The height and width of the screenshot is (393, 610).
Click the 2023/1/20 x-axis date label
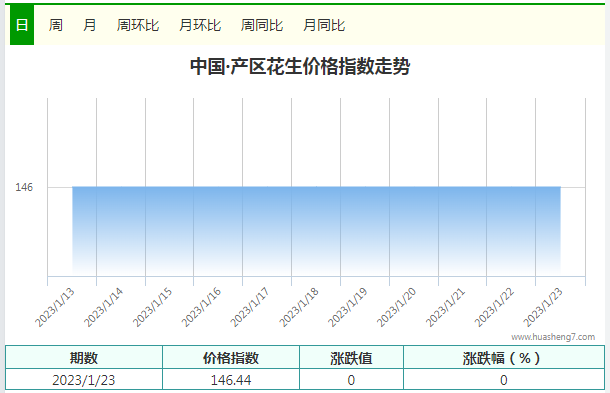pos(397,307)
